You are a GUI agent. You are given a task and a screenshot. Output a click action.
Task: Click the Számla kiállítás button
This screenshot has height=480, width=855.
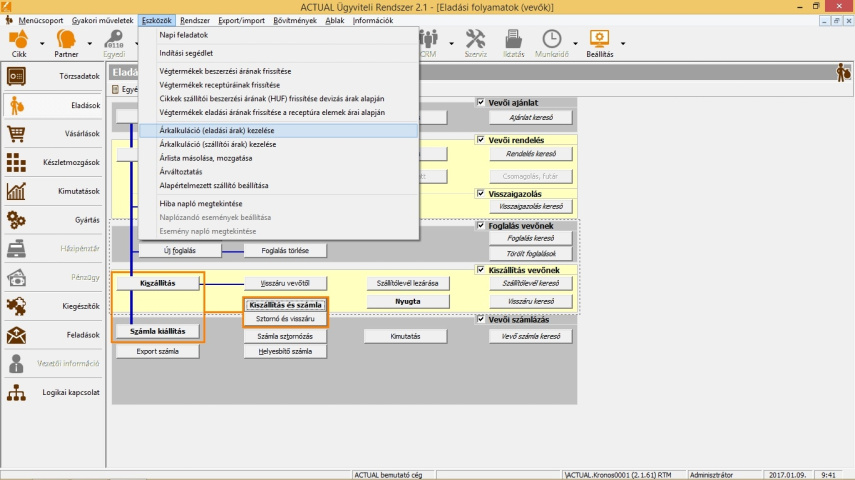pos(157,331)
